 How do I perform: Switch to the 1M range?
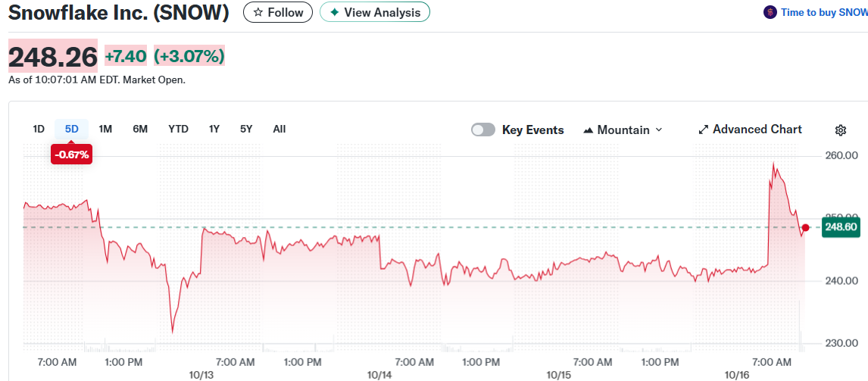105,129
